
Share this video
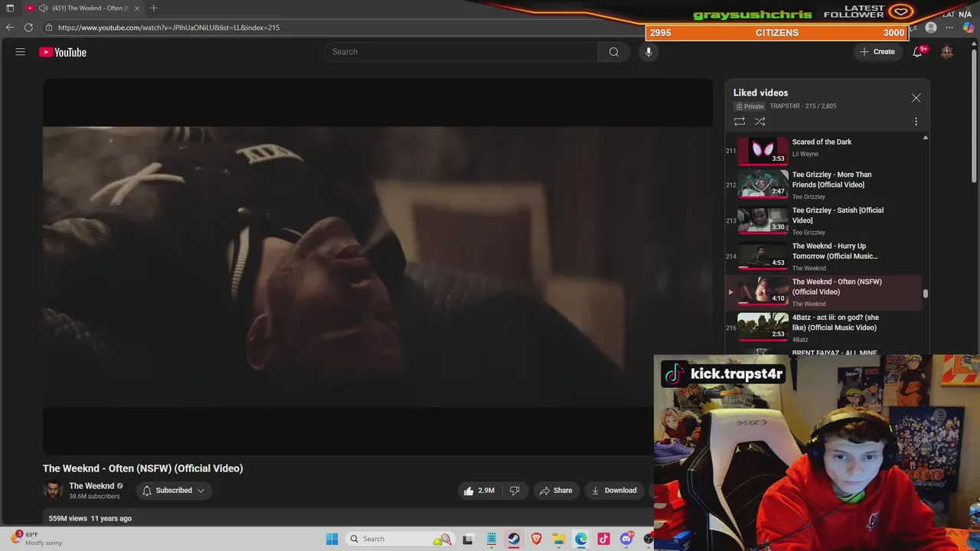pyautogui.click(x=556, y=491)
